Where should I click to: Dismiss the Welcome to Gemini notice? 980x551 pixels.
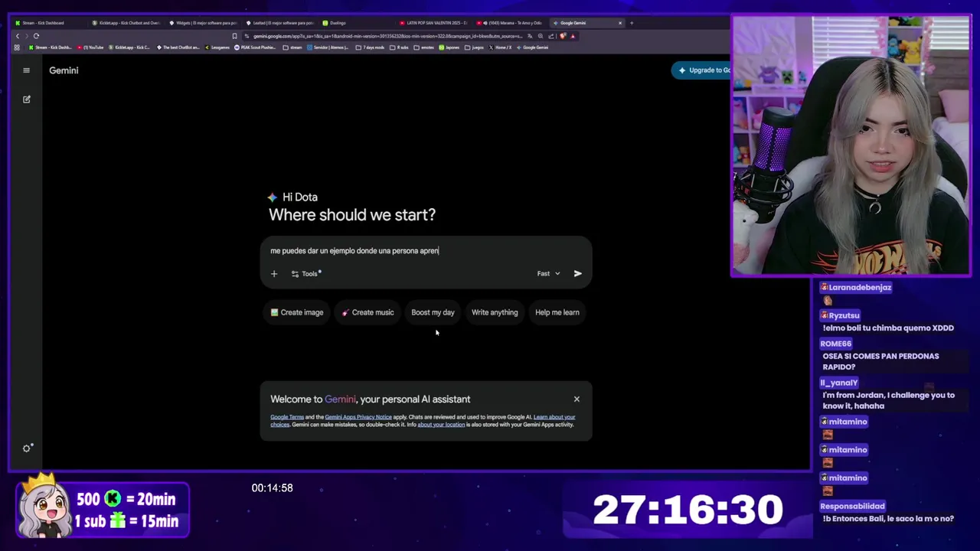(577, 399)
